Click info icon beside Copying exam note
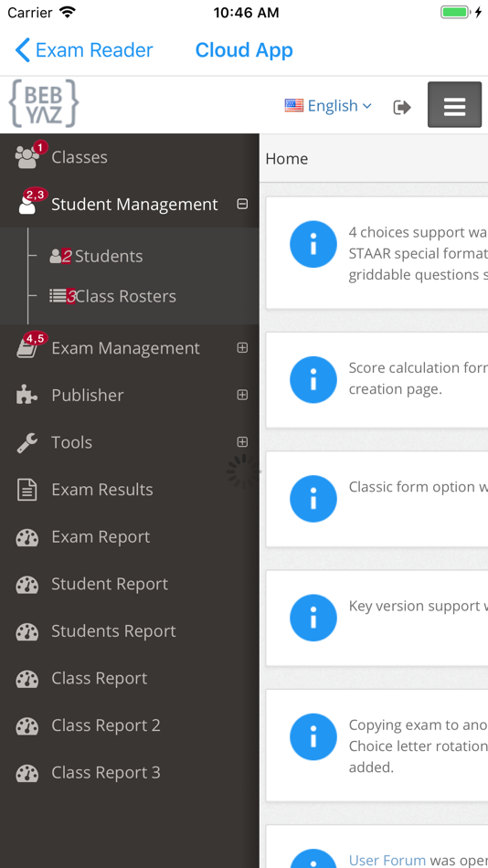The image size is (488, 868). coord(313,736)
